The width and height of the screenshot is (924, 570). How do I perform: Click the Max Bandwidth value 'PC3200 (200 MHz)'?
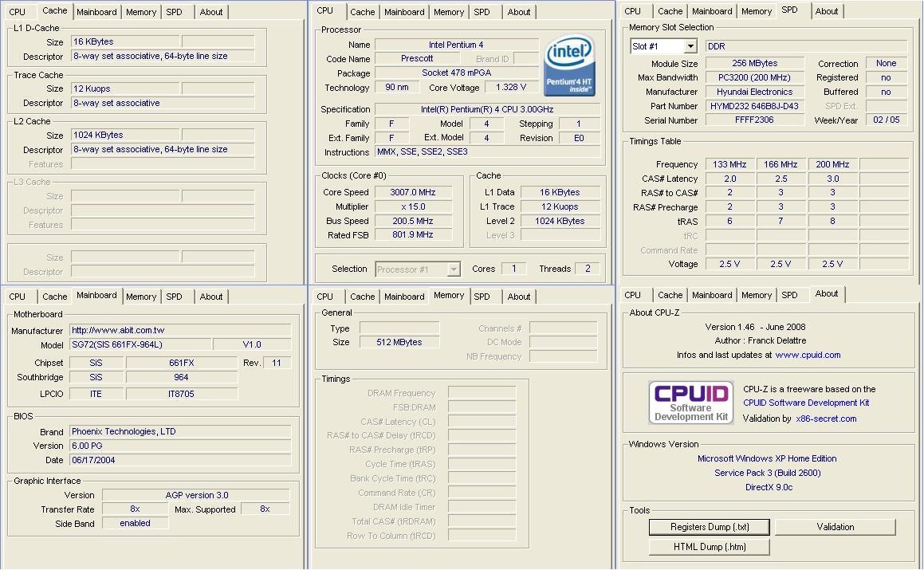755,77
